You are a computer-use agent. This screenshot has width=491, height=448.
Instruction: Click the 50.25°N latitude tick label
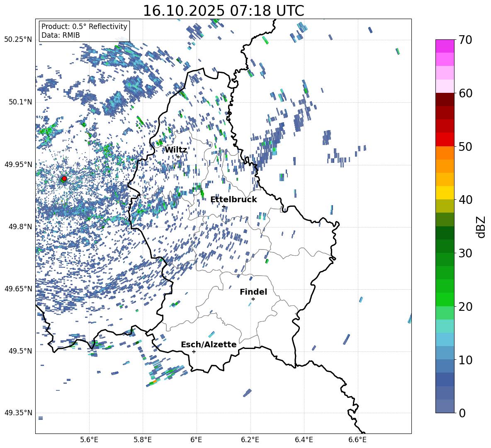coord(18,40)
